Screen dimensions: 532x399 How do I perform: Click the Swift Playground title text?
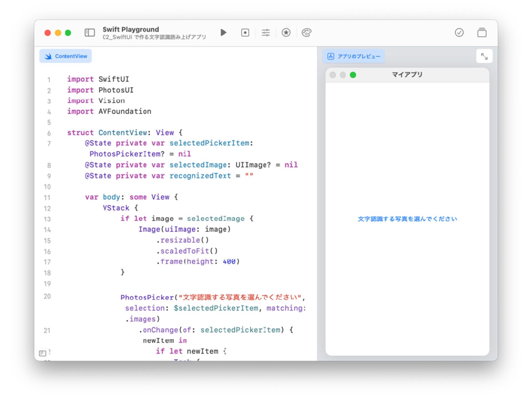tap(131, 29)
